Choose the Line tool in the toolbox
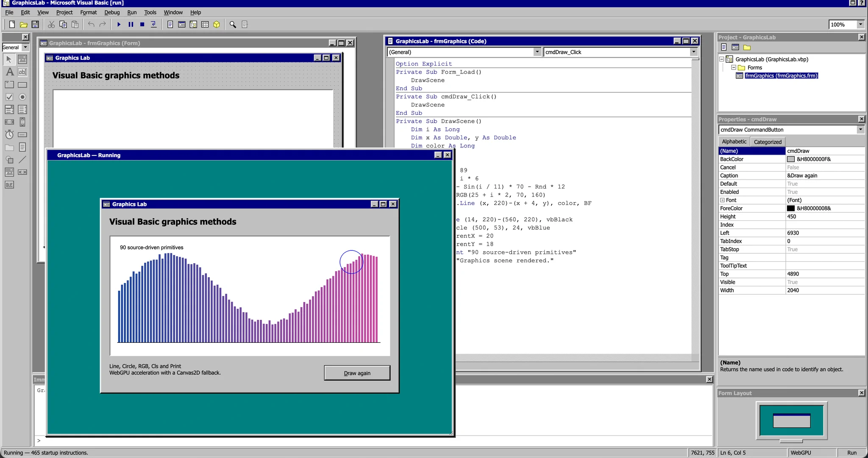 [22, 160]
